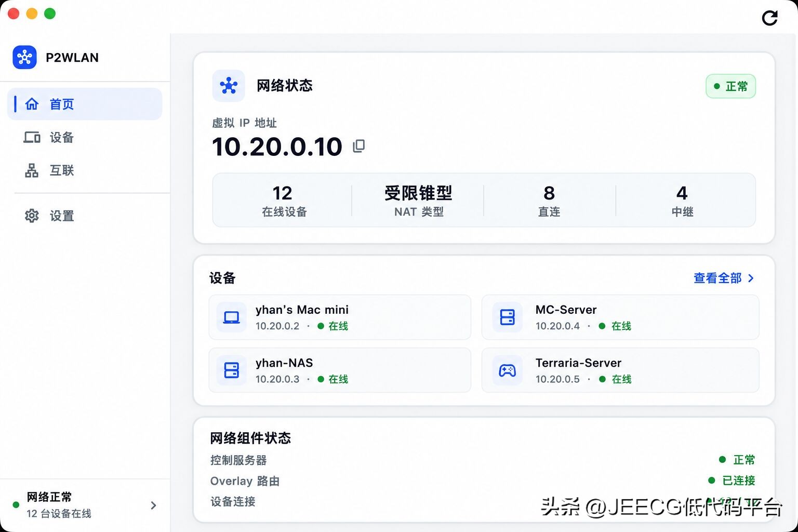Click the 10.20.0.10 virtual IP text

click(x=277, y=147)
